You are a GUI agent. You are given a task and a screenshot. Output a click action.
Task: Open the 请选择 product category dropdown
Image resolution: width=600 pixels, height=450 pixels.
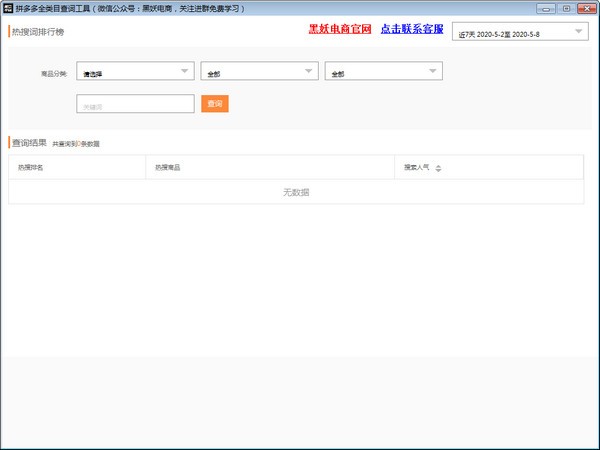[135, 72]
